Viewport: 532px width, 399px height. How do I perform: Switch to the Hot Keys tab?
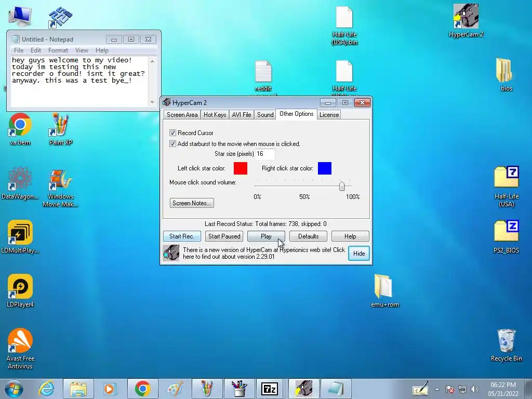pyautogui.click(x=215, y=115)
